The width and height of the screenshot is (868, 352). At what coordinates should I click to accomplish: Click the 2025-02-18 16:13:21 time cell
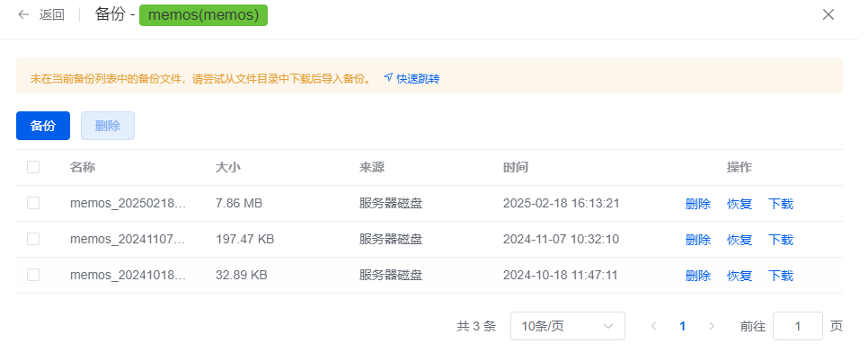[x=562, y=204]
